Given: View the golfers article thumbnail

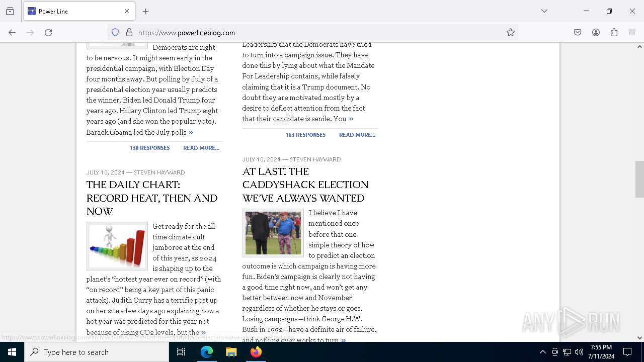Looking at the screenshot, I should coord(273,233).
